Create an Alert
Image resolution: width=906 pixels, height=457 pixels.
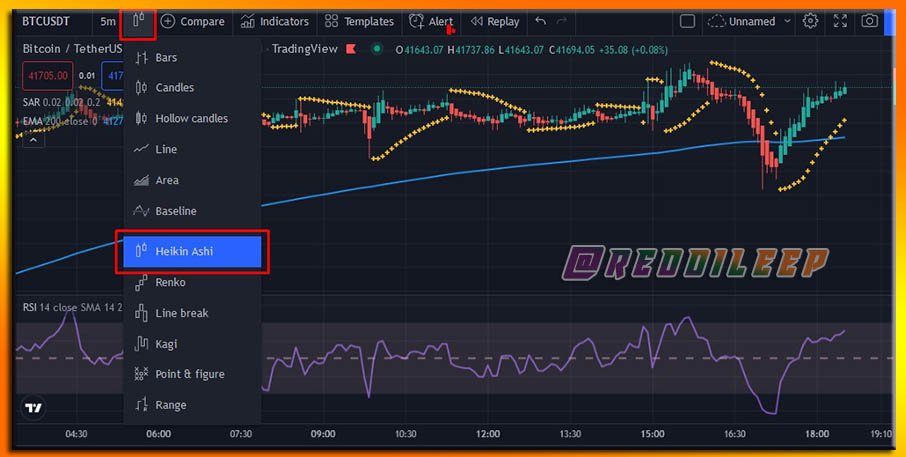coord(431,21)
